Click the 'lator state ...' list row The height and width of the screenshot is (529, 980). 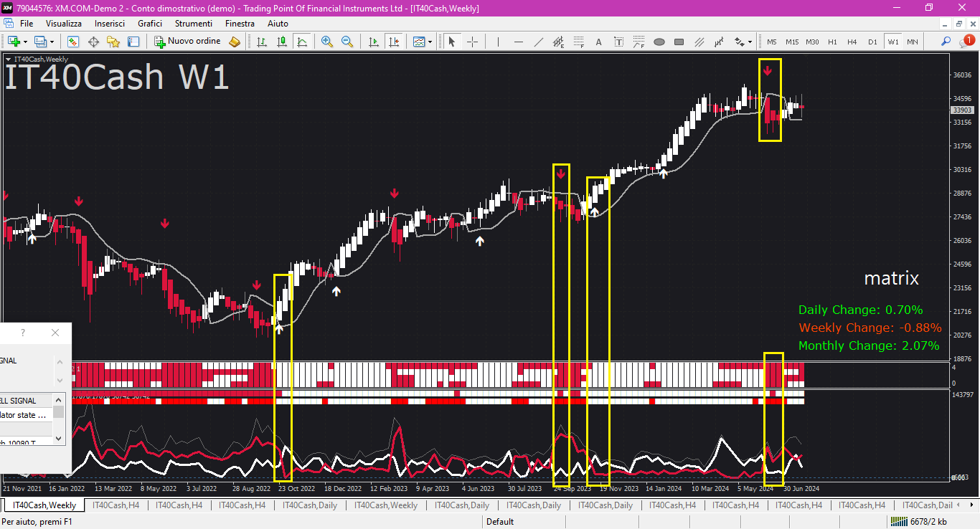pyautogui.click(x=27, y=415)
